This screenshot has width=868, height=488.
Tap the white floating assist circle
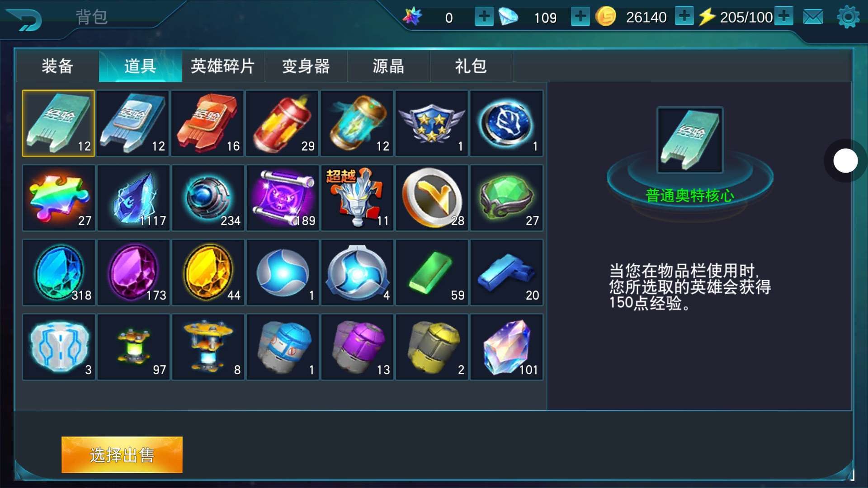point(845,160)
